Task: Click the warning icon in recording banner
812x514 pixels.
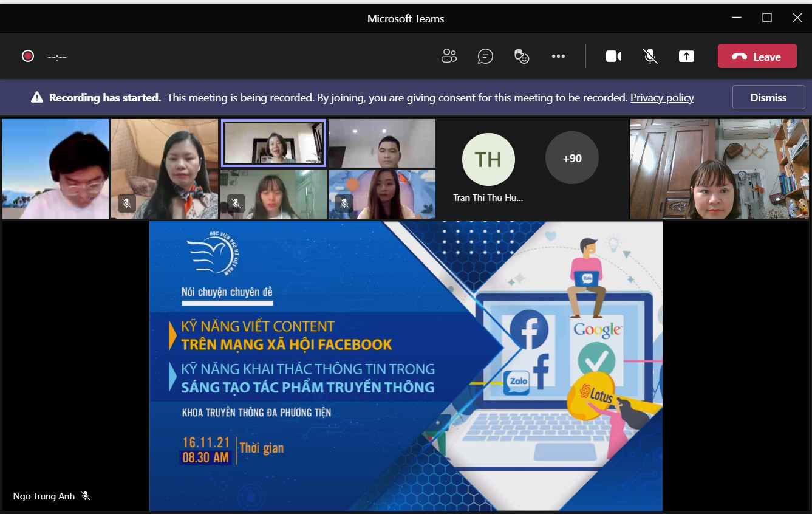Action: pyautogui.click(x=37, y=97)
